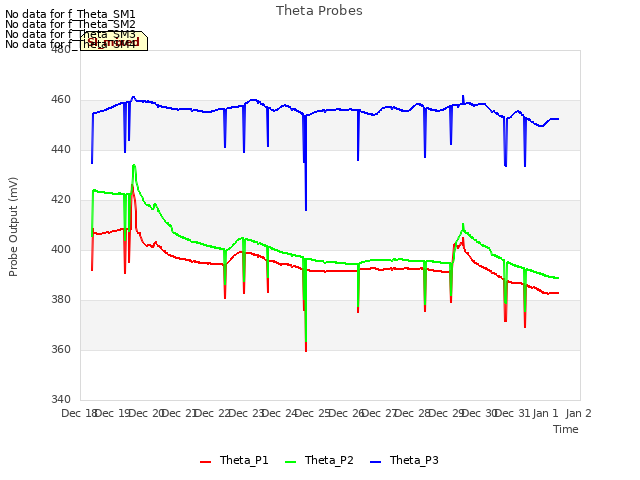This screenshot has width=640, height=480.
Task: Toggle the Theta_P1 legend entry
Action: click(234, 460)
